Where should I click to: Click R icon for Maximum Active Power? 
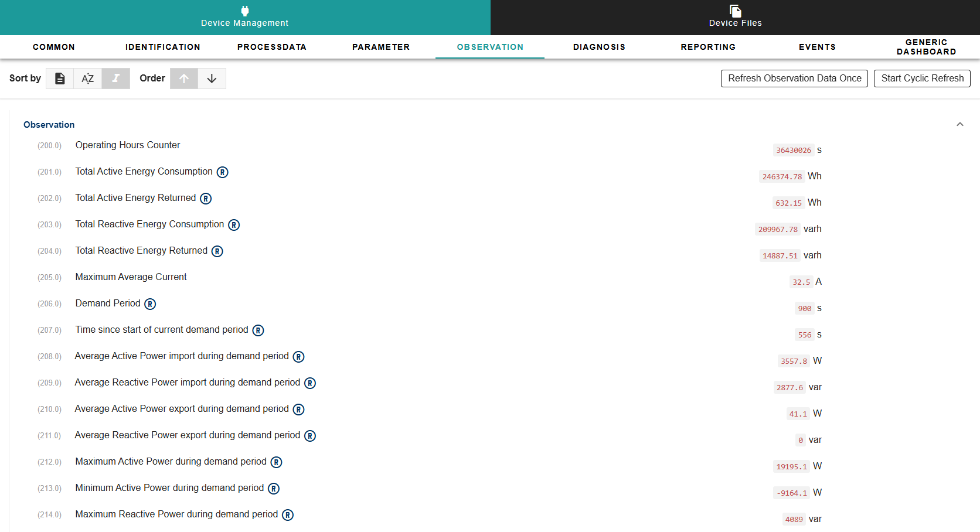tap(276, 462)
